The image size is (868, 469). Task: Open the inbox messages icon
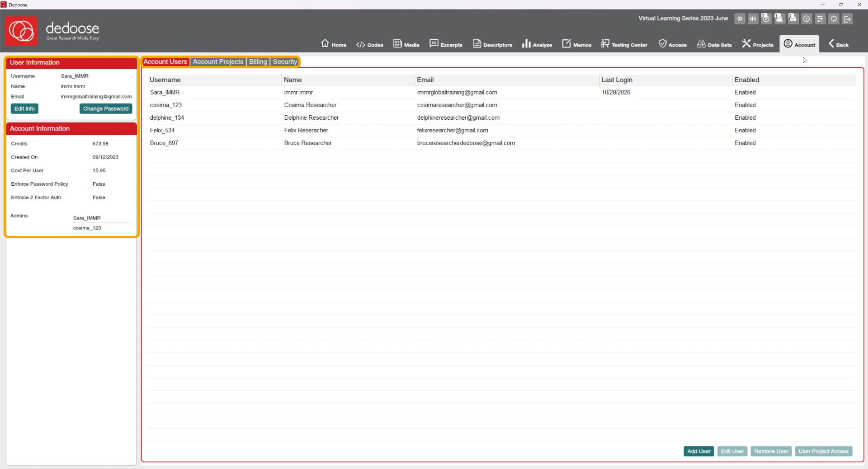(793, 19)
